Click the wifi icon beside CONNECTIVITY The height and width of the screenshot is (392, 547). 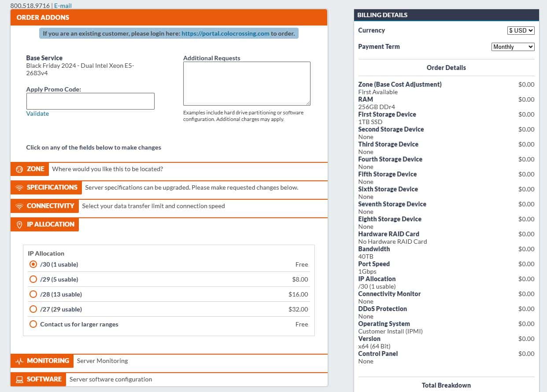(x=19, y=206)
